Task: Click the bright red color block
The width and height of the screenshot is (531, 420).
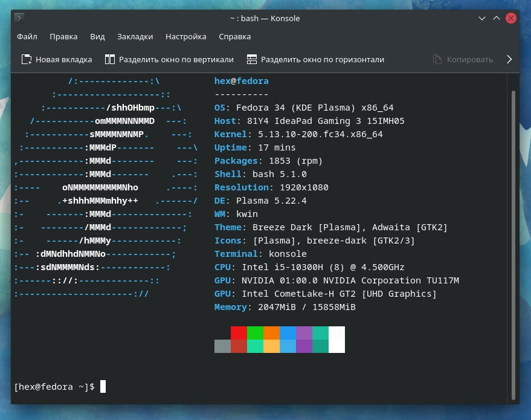Action: coord(239,333)
